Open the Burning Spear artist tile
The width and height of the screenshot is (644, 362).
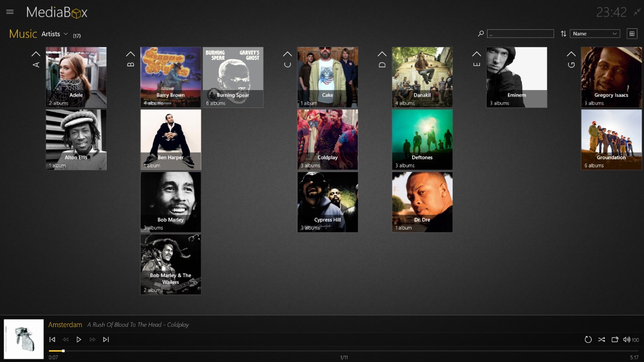pos(233,77)
